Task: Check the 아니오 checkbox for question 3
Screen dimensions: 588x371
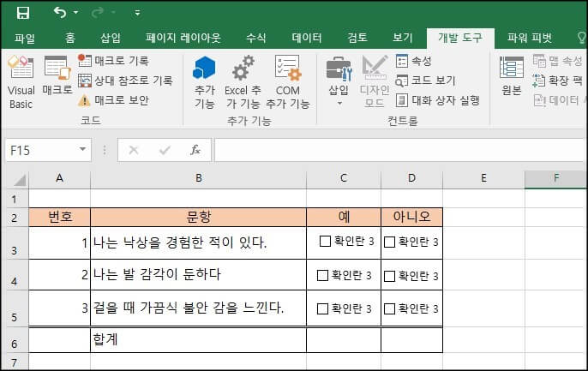Action: point(389,308)
